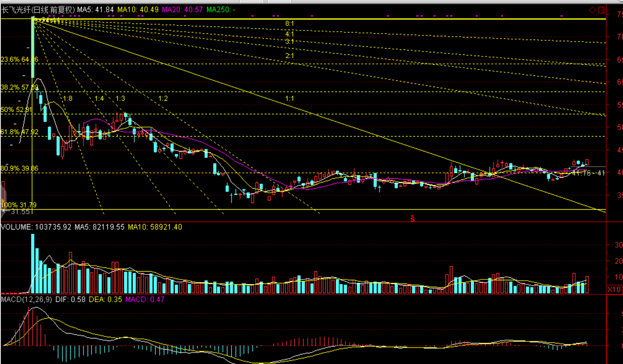The height and width of the screenshot is (364, 623).
Task: Select the MA10: 40.49 indicator label
Action: (x=138, y=9)
